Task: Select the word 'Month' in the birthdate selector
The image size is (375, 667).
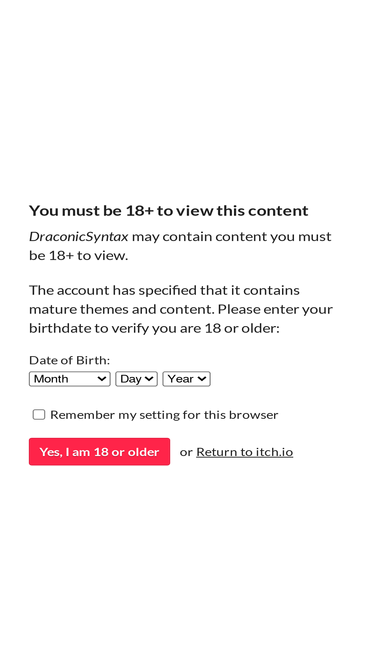Action: click(51, 379)
